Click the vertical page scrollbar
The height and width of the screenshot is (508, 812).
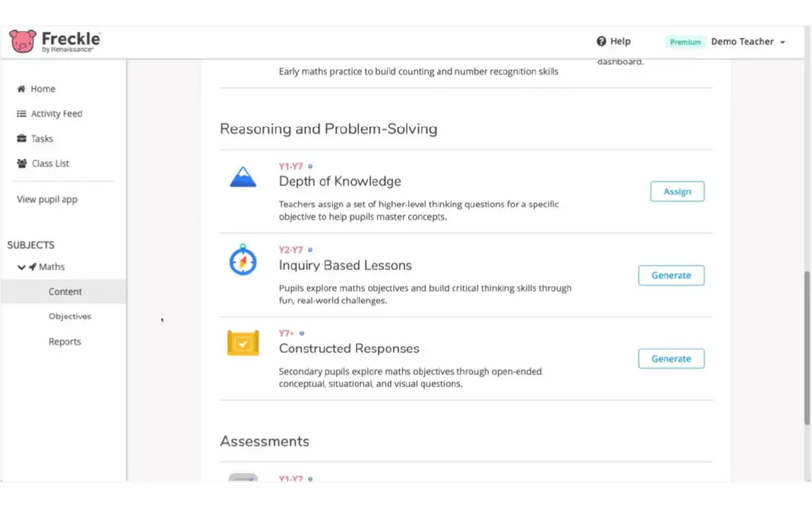[807, 341]
